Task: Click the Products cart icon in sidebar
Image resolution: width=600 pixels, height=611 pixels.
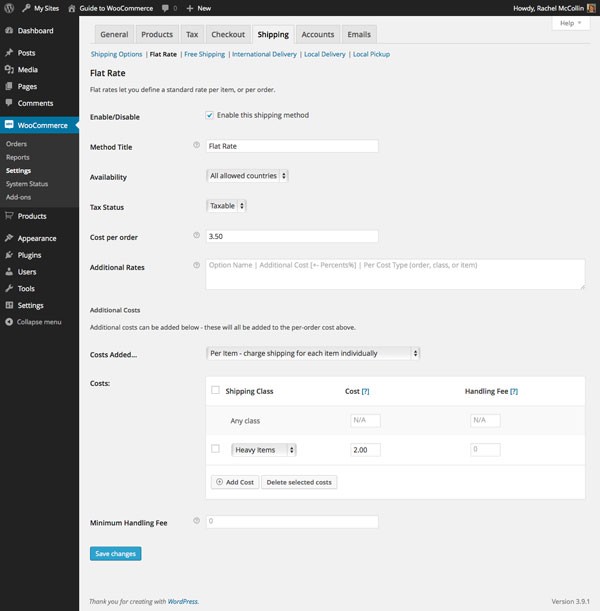Action: pos(9,215)
